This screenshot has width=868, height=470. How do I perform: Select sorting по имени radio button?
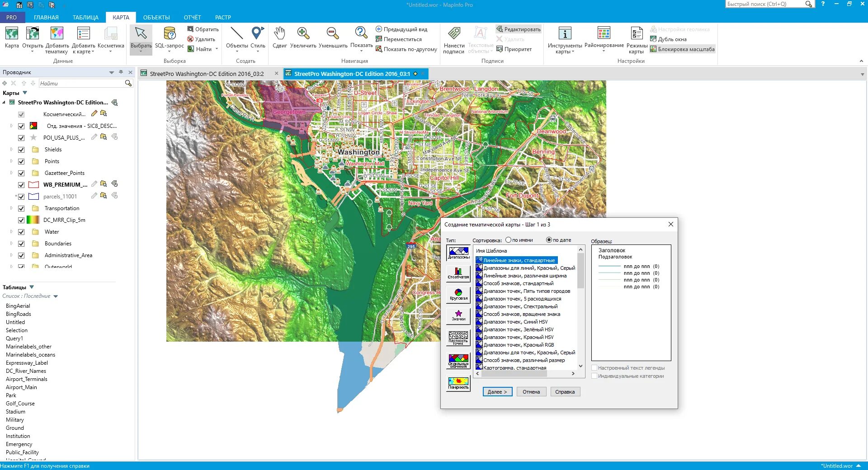(x=509, y=240)
